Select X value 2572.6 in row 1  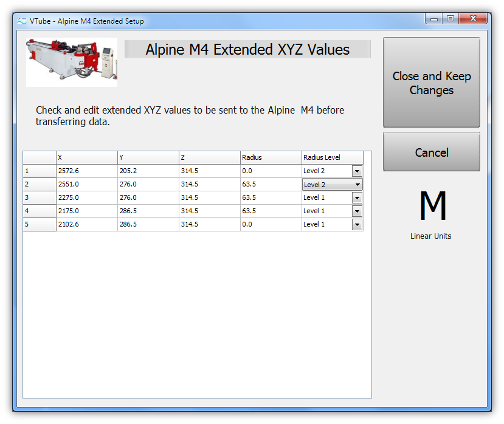(86, 171)
